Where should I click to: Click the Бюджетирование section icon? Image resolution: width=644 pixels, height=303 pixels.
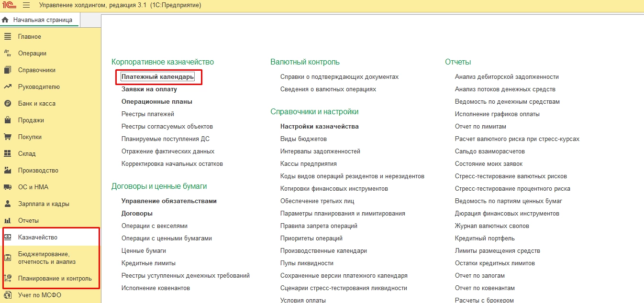pyautogui.click(x=8, y=258)
